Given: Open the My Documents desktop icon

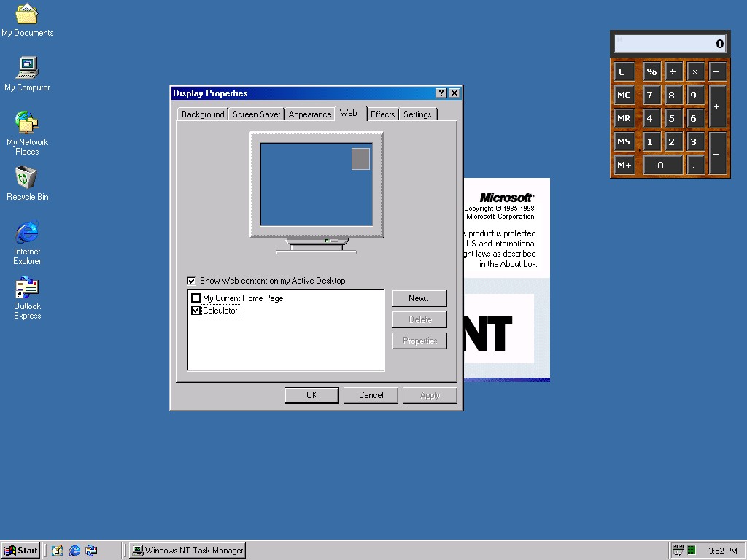Looking at the screenshot, I should coord(27,20).
